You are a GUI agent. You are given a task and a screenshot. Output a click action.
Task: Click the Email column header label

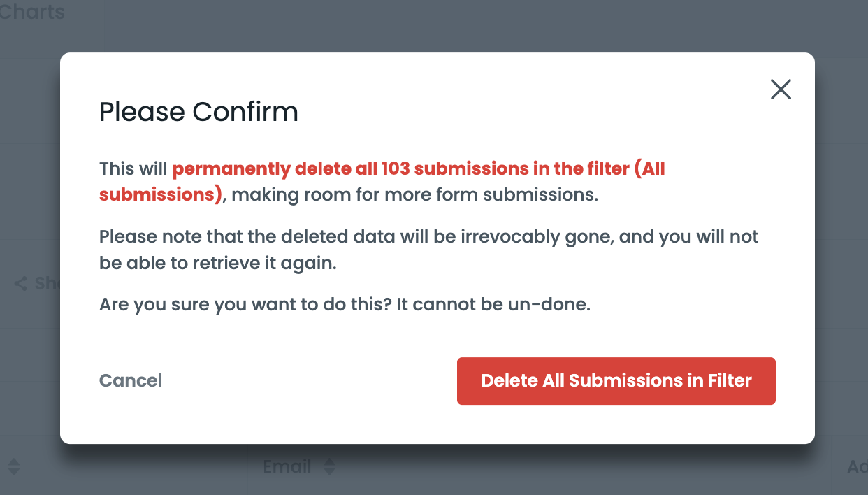[287, 466]
